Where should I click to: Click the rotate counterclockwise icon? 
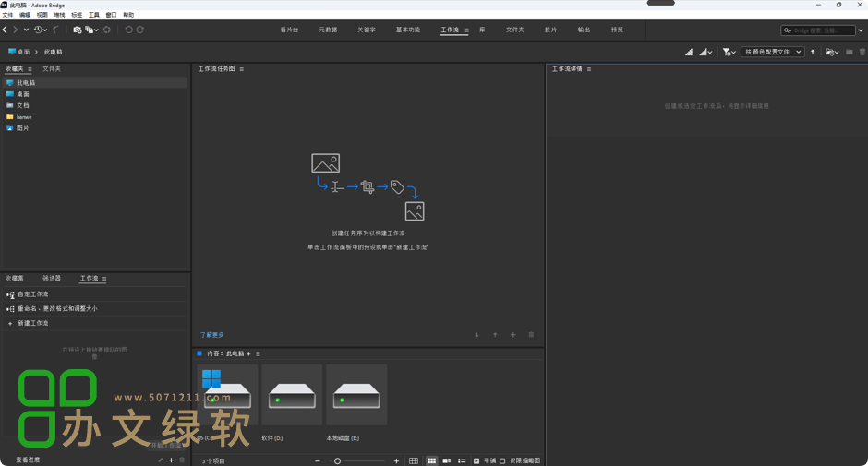pos(128,30)
